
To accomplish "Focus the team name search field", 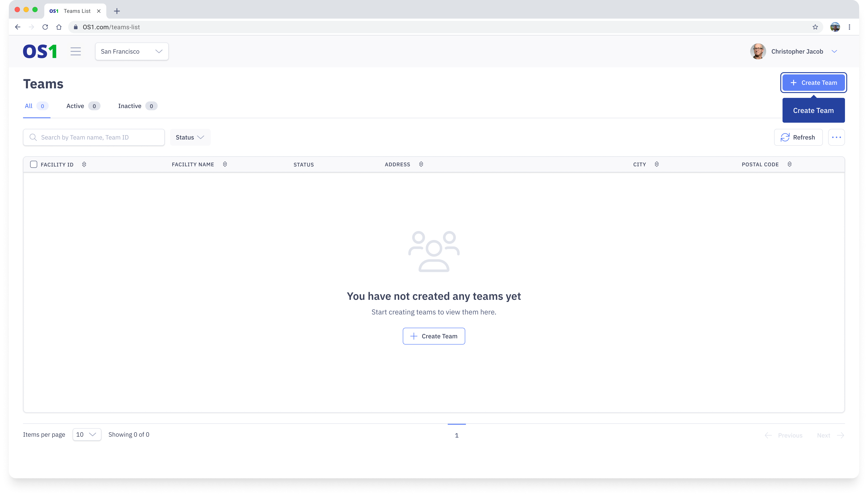I will 99,137.
